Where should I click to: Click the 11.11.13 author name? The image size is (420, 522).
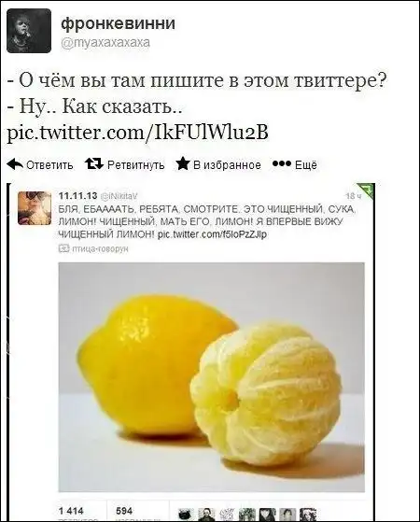pos(77,195)
